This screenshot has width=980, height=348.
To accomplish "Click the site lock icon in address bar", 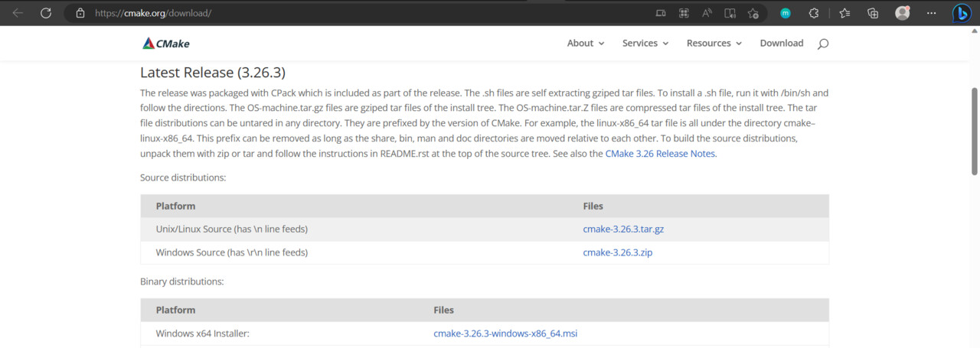I will 80,13.
